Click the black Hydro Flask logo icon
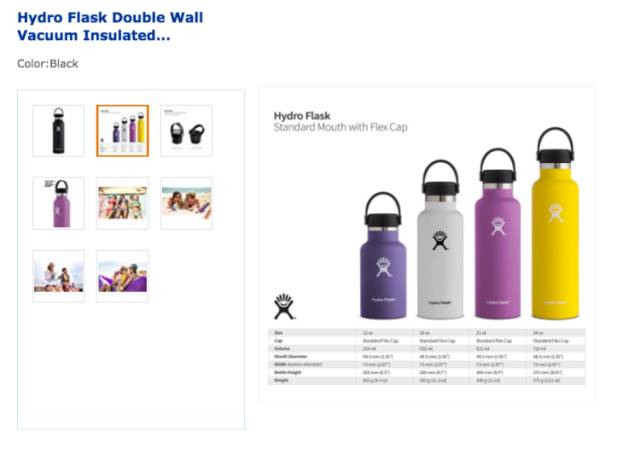 point(284,306)
